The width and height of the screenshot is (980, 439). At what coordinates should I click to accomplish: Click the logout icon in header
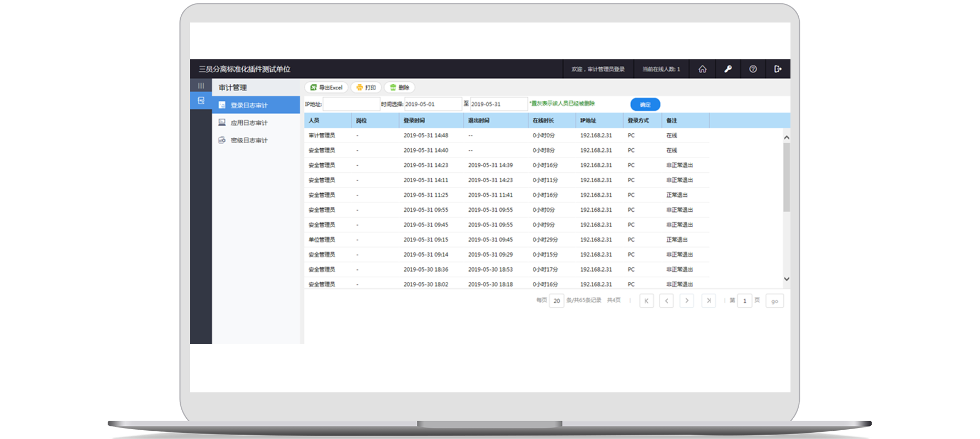coord(778,69)
